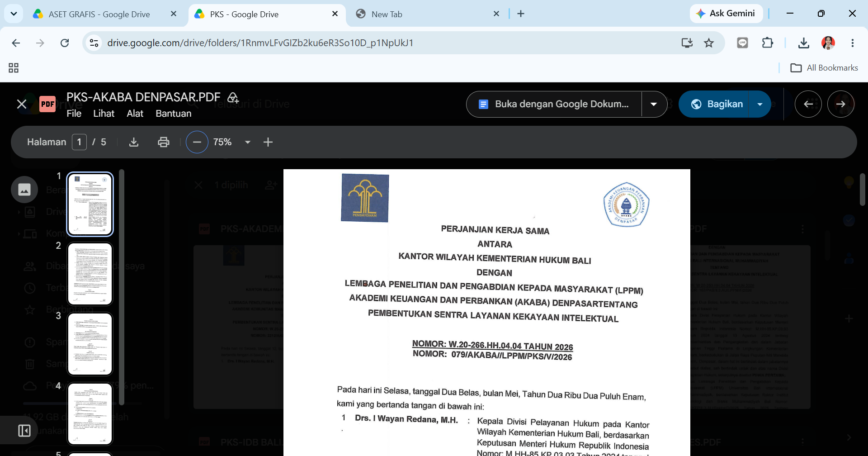Open the Chrome three-dot menu
Image resolution: width=868 pixels, height=456 pixels.
point(852,43)
